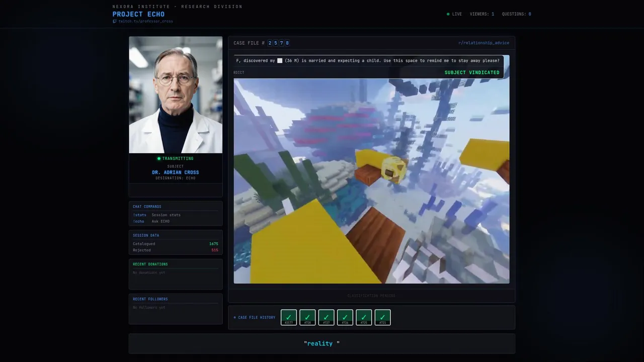
Task: Click the QUESTIONS count
Action: pyautogui.click(x=517, y=14)
